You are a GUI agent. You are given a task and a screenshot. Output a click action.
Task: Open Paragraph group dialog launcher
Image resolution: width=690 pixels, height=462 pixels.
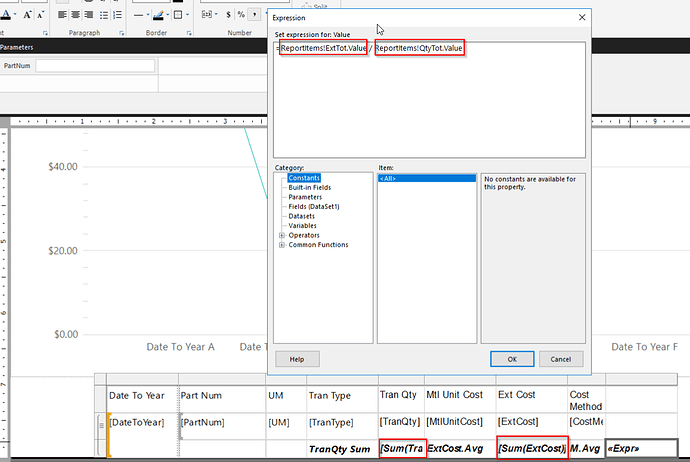point(122,33)
